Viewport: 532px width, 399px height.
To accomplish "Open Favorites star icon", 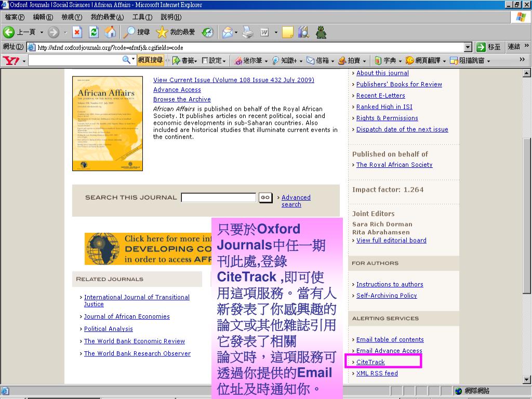I will tap(162, 32).
